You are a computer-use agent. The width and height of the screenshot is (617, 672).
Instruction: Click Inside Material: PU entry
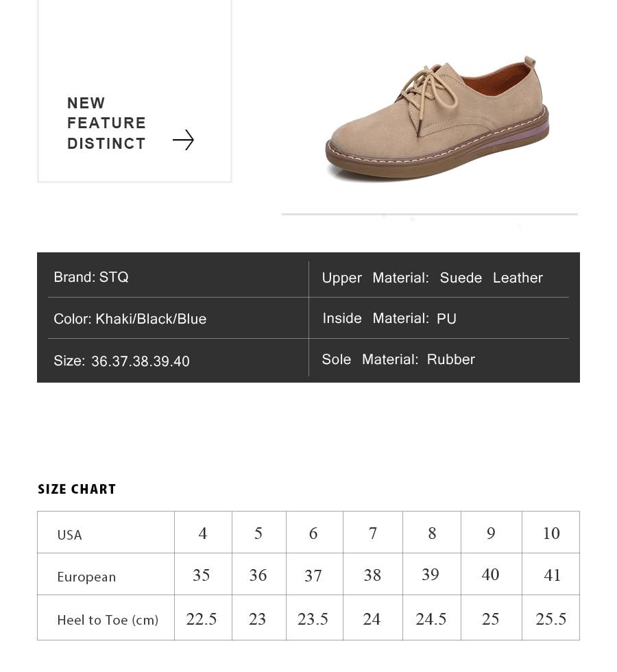pyautogui.click(x=389, y=318)
